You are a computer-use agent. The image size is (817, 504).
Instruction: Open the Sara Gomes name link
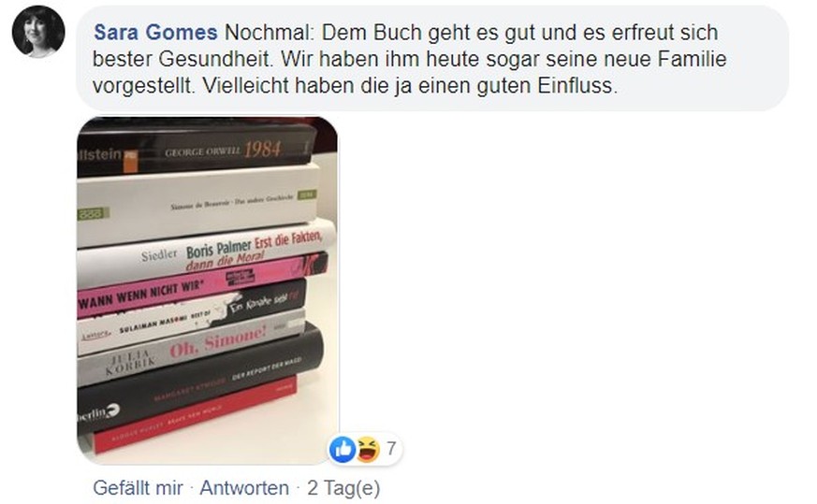155,33
